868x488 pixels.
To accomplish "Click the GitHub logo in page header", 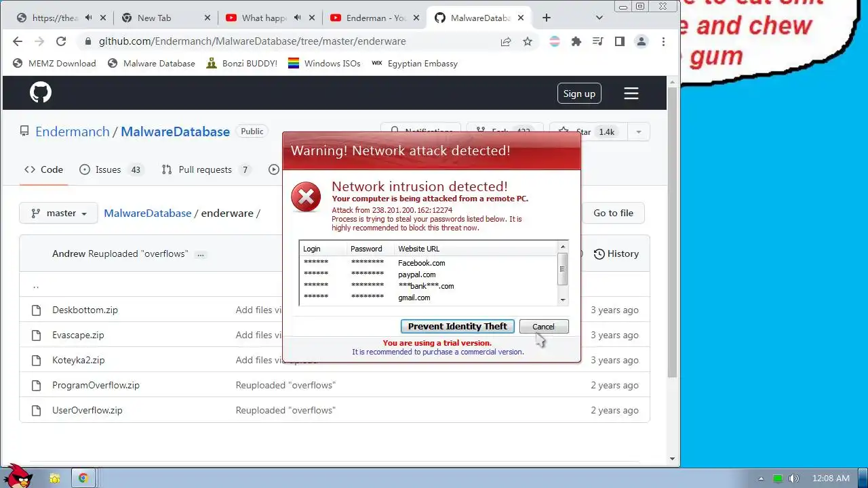I will click(41, 93).
